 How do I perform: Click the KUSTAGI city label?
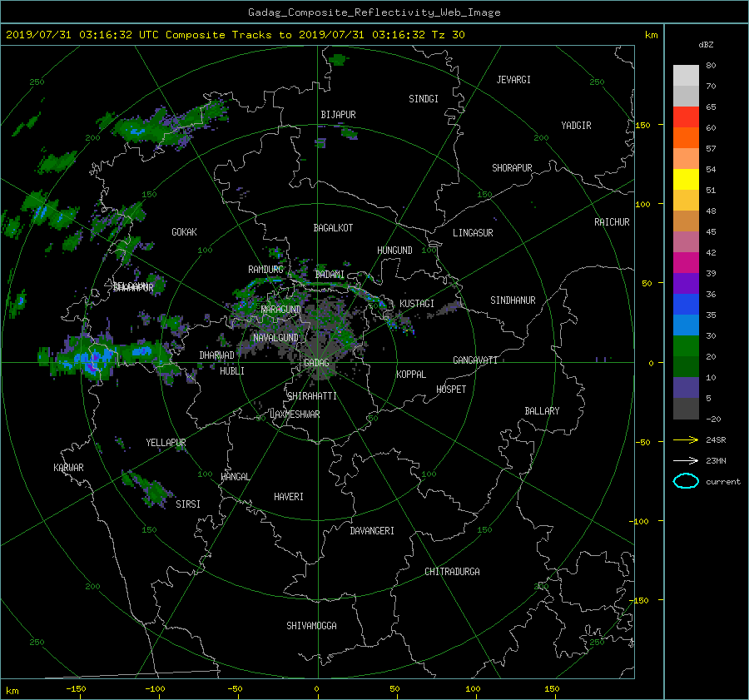(417, 304)
